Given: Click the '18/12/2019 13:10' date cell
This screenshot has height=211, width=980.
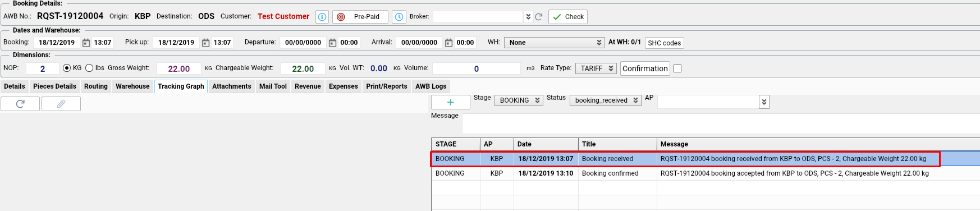Looking at the screenshot, I should [x=546, y=173].
